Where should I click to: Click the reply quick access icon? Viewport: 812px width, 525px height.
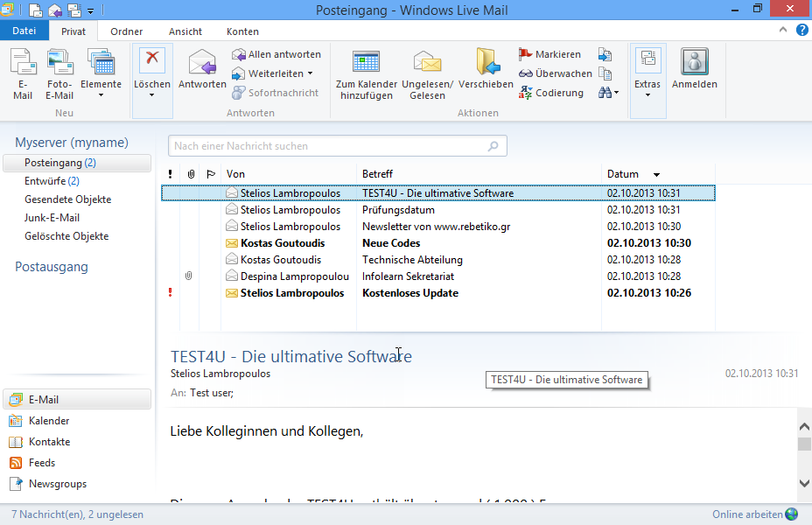point(55,10)
